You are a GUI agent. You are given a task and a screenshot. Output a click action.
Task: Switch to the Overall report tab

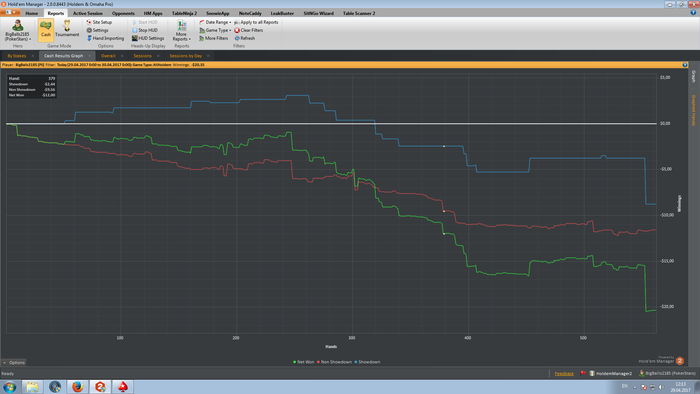point(108,56)
